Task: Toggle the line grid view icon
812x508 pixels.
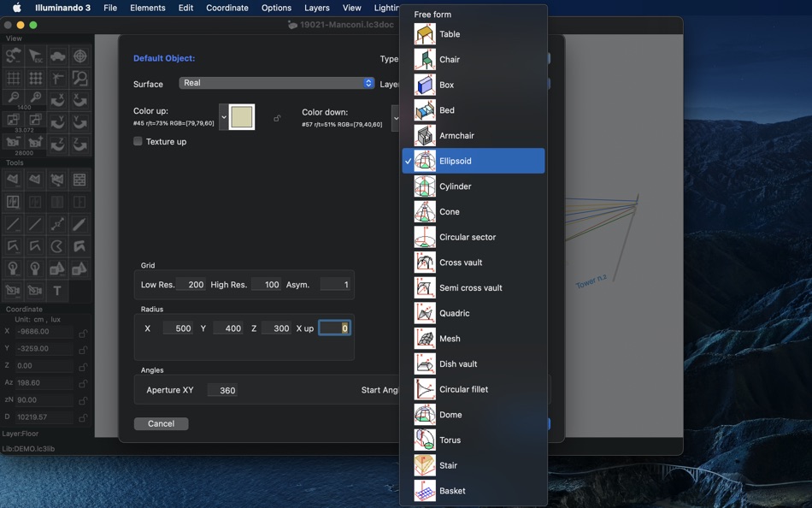Action: (13, 79)
